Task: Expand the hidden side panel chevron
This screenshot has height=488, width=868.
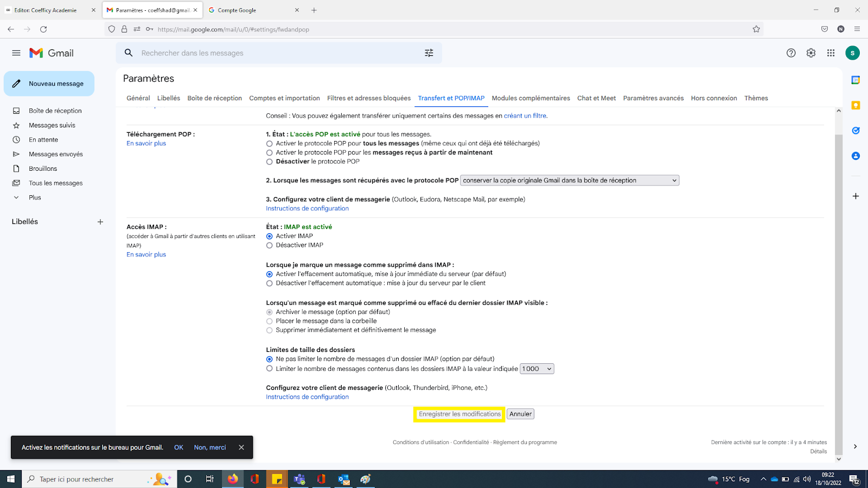Action: click(856, 447)
